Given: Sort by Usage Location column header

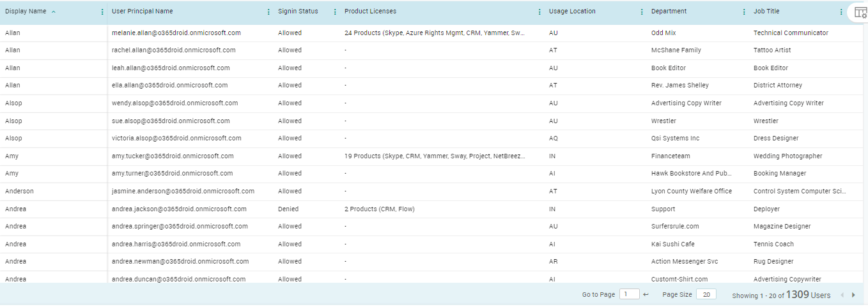Looking at the screenshot, I should pos(571,11).
